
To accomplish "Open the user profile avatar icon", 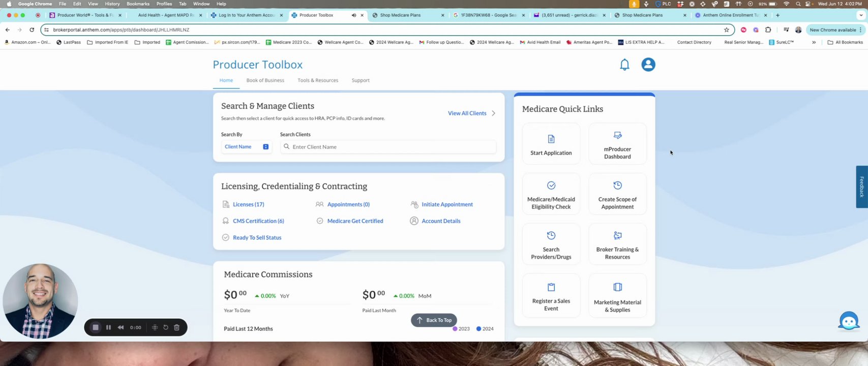I will point(648,65).
